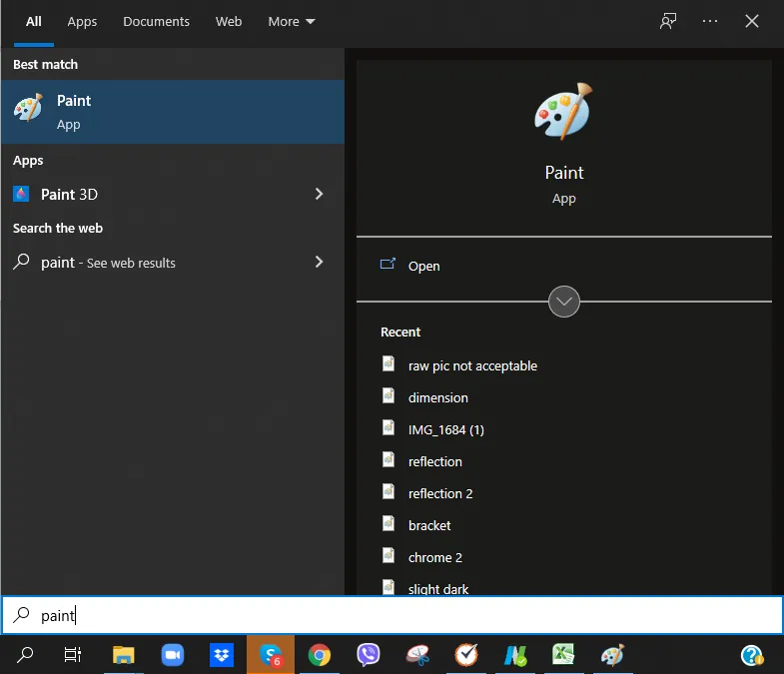Click the file icon beside 'dimension'

click(x=389, y=395)
